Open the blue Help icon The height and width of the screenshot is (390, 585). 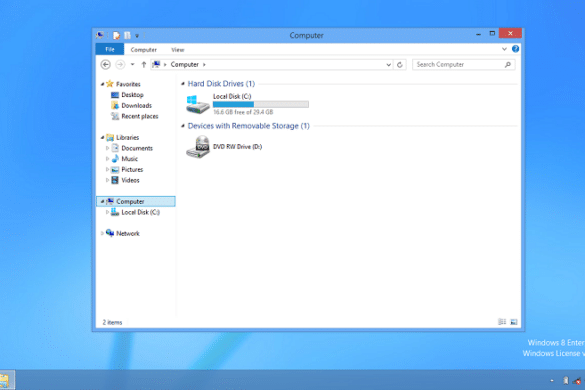[x=515, y=49]
